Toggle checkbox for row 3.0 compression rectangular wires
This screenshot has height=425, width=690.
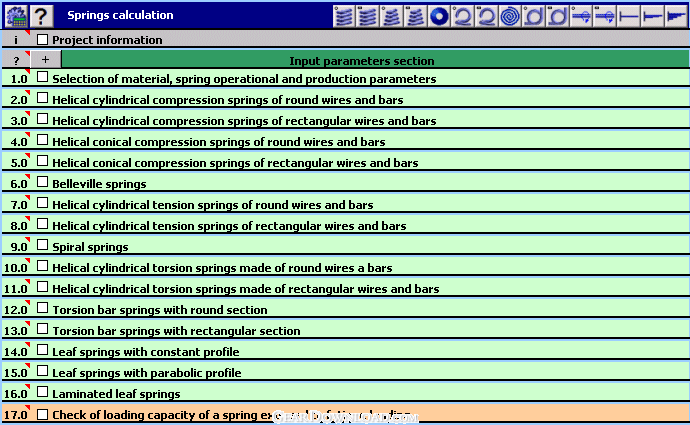pos(42,119)
